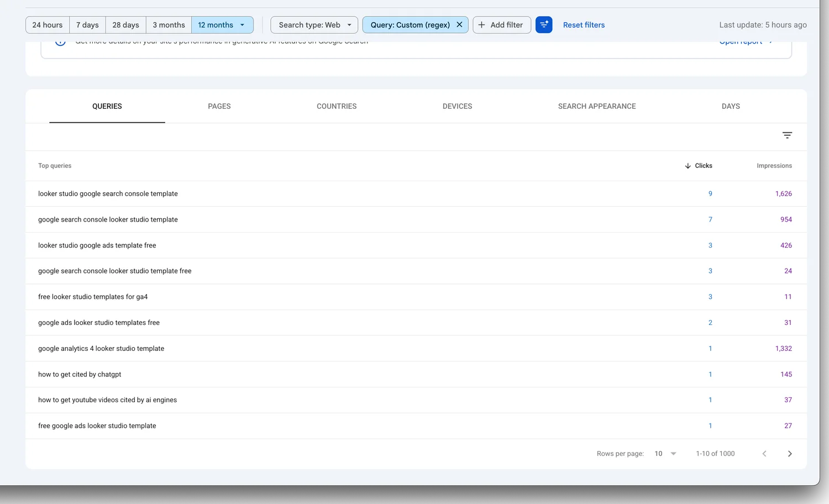Select the 7 days date range
Image resolution: width=829 pixels, height=504 pixels.
point(87,25)
